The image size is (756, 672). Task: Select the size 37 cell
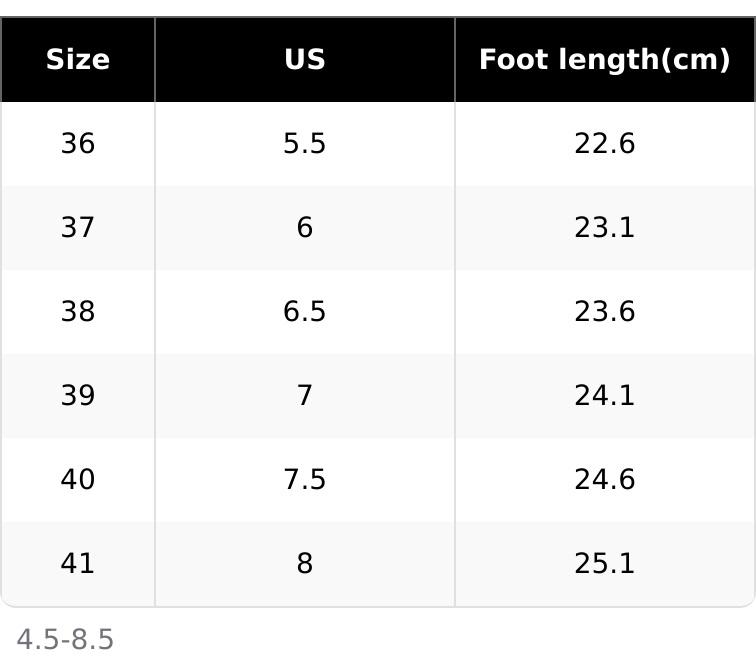[x=78, y=228]
